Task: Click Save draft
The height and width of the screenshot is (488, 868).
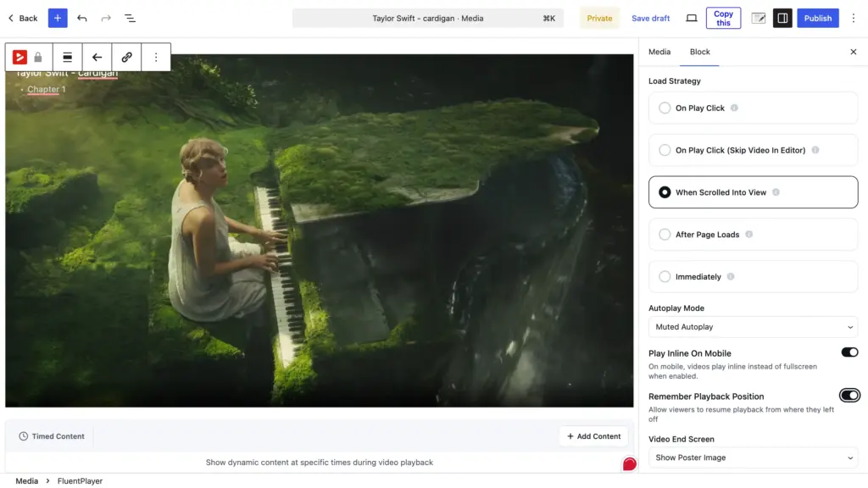Action: tap(650, 19)
